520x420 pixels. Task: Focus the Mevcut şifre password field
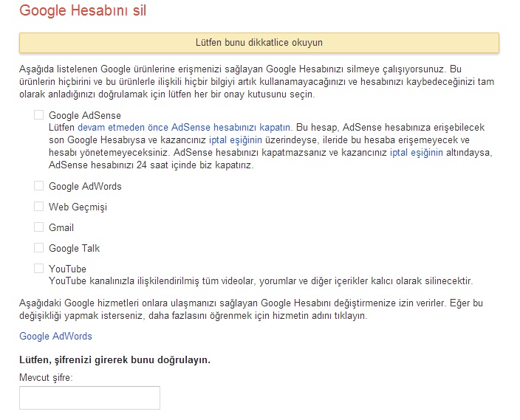(x=89, y=397)
